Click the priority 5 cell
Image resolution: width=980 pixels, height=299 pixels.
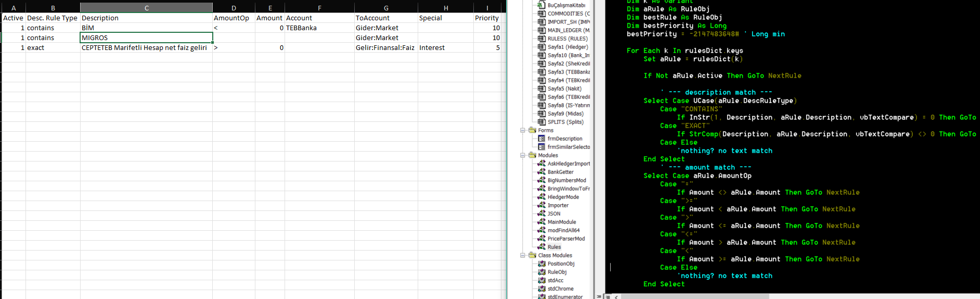pos(487,47)
